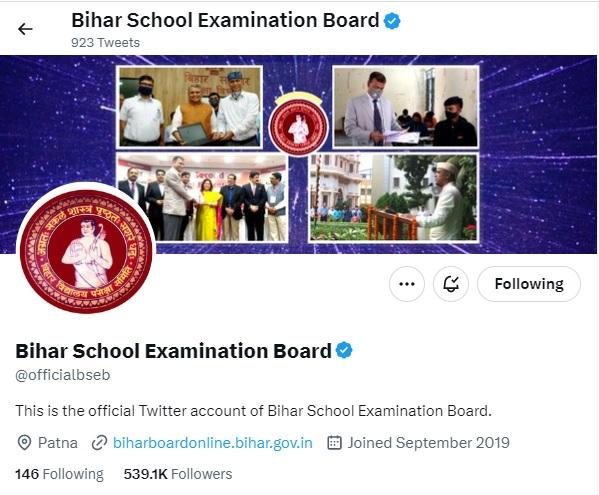Click the blue verified badge in header
The height and width of the screenshot is (495, 599).
[x=392, y=21]
